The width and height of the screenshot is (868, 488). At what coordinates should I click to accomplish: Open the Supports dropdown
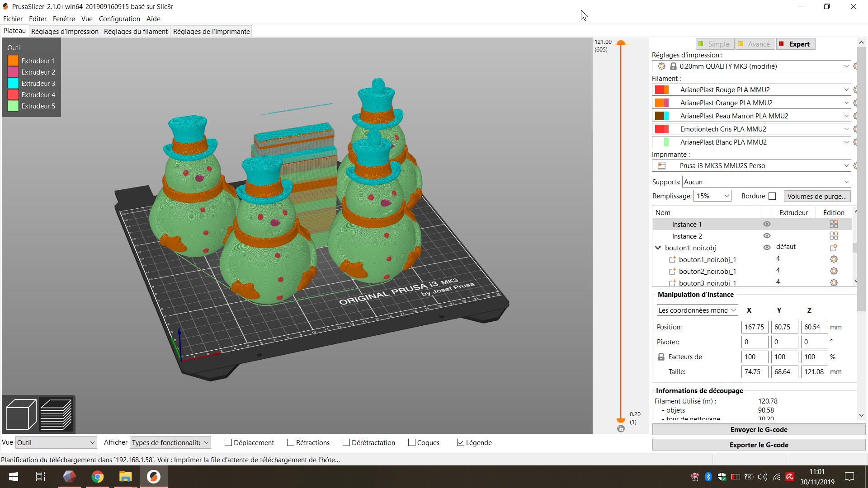[x=767, y=182]
